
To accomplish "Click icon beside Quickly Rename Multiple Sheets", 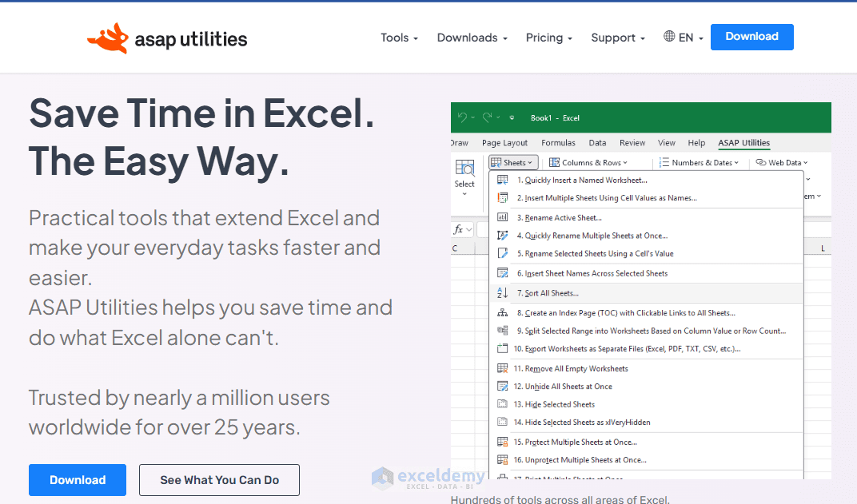I will point(502,236).
